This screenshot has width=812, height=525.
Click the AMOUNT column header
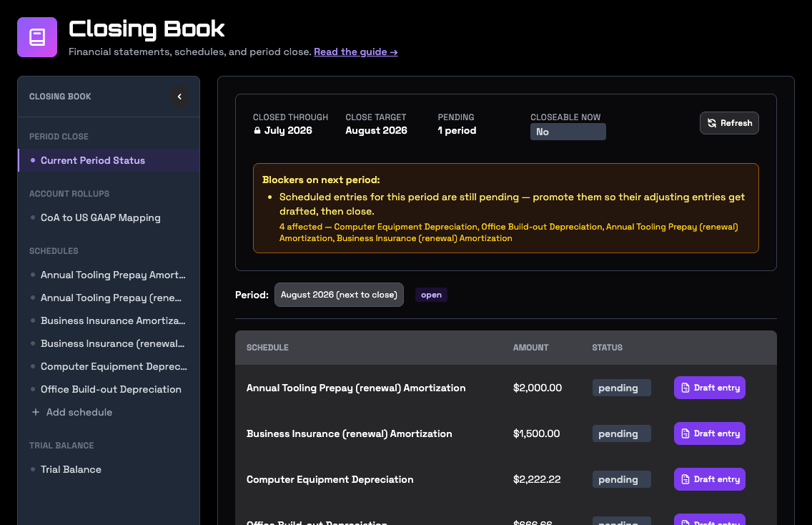coord(530,347)
